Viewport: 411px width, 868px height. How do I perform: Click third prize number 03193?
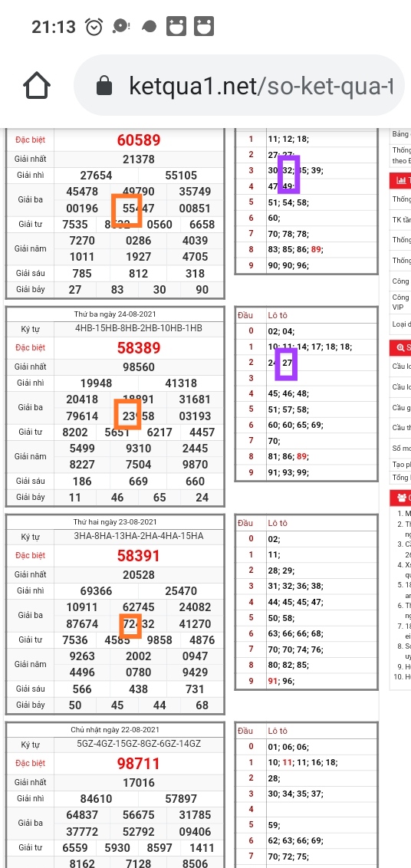pos(195,416)
